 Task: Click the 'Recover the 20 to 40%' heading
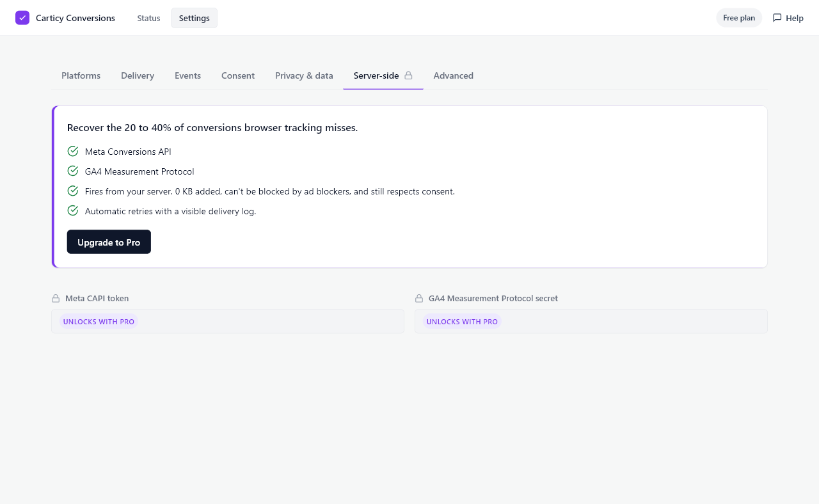212,128
